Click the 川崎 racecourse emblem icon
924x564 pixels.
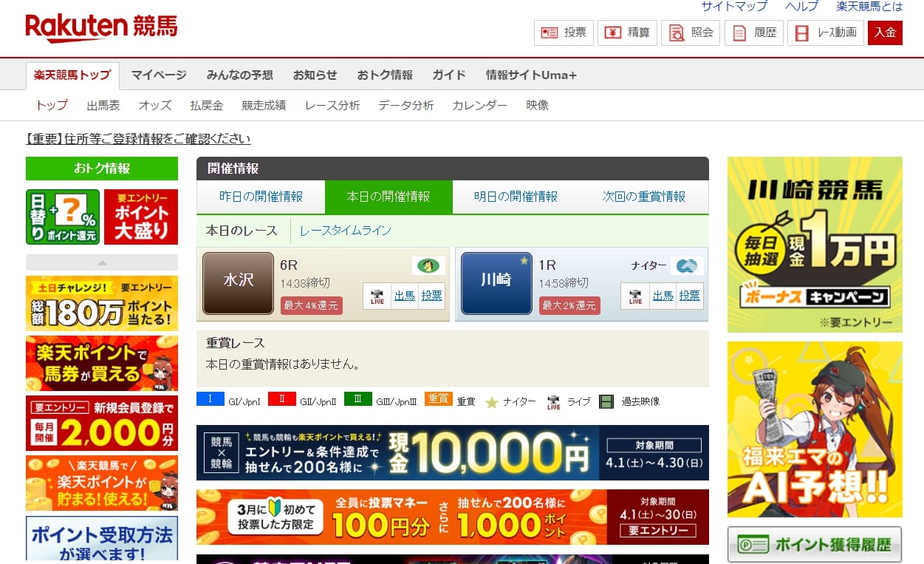pos(687,265)
